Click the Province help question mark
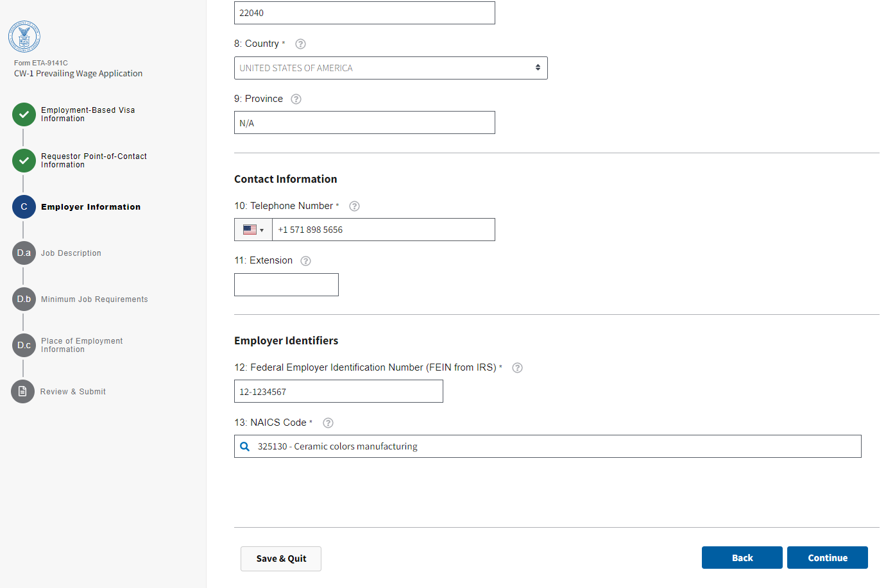The width and height of the screenshot is (886, 588). (296, 99)
